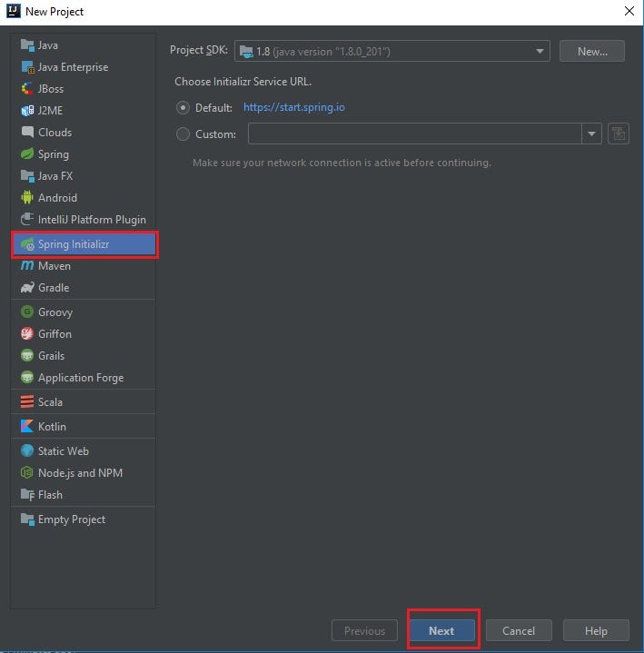Click the Groovy icon
The width and height of the screenshot is (644, 653).
coord(27,312)
